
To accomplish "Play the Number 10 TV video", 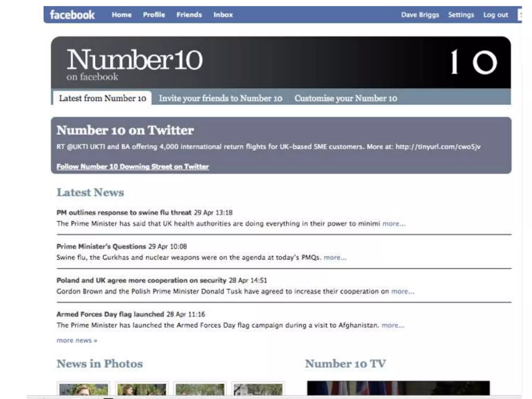I will (398, 388).
